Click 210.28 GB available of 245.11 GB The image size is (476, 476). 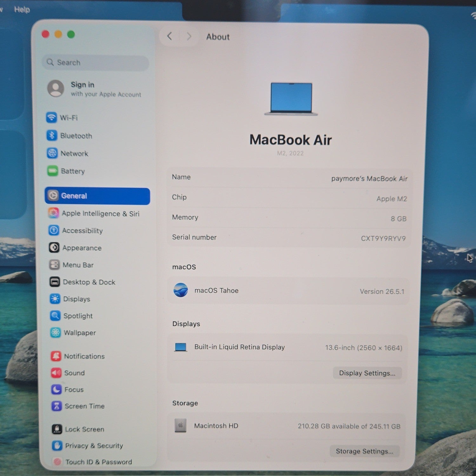pos(349,426)
